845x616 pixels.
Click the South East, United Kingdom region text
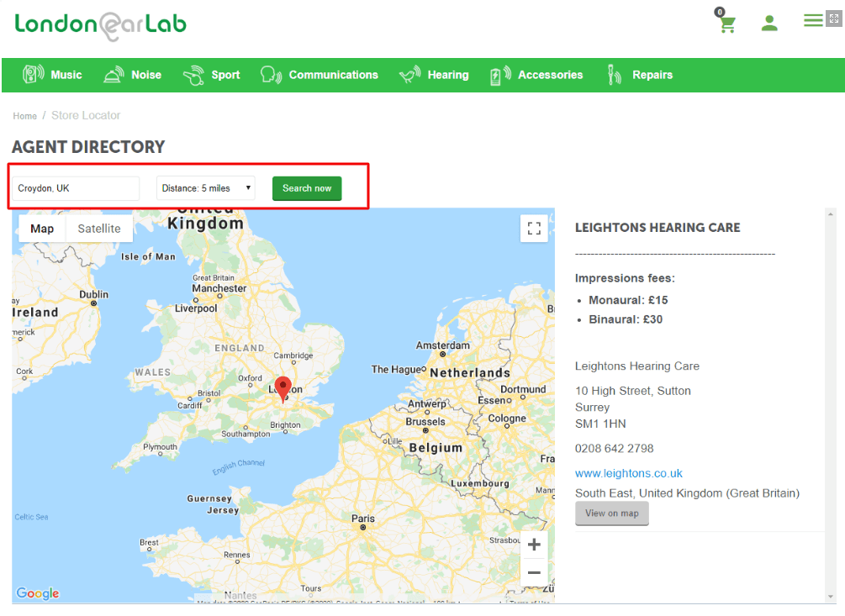(x=688, y=493)
